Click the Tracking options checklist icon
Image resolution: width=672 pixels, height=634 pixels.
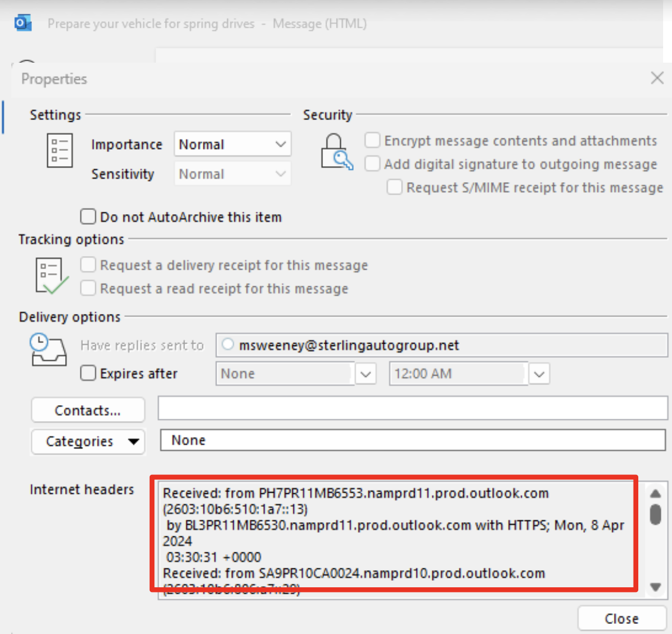tap(51, 276)
